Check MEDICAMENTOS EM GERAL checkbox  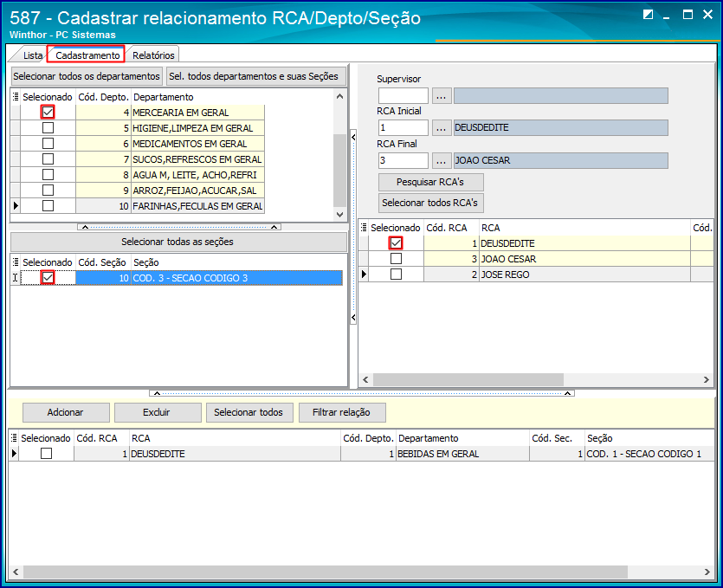point(48,144)
